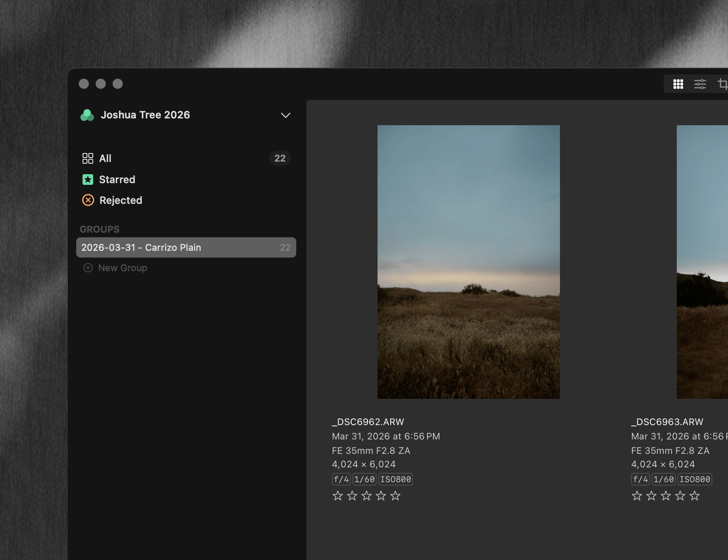Click the f/4 aperture tag of _DSC6963.ARW
728x560 pixels.
640,479
